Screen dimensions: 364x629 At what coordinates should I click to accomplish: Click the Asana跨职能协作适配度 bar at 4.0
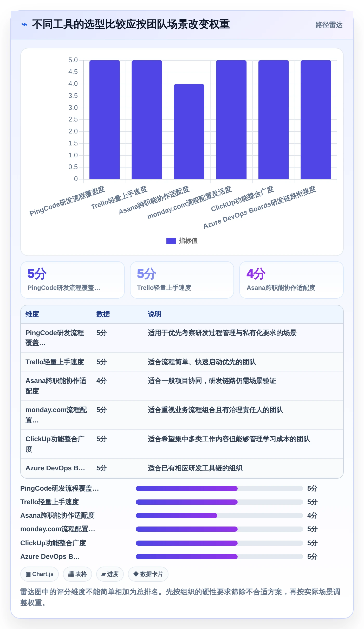[189, 131]
